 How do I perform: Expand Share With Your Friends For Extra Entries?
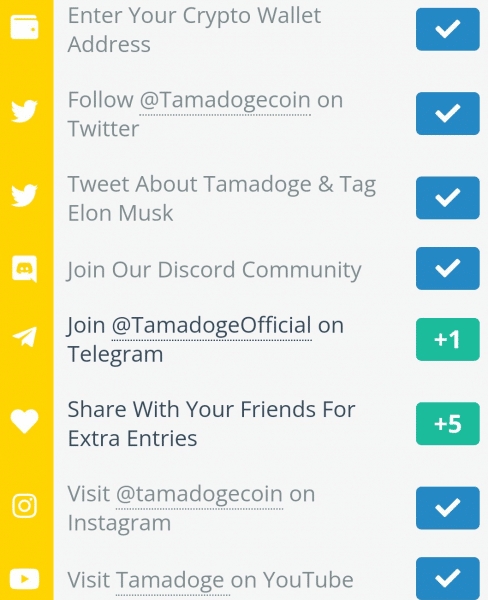click(x=211, y=424)
